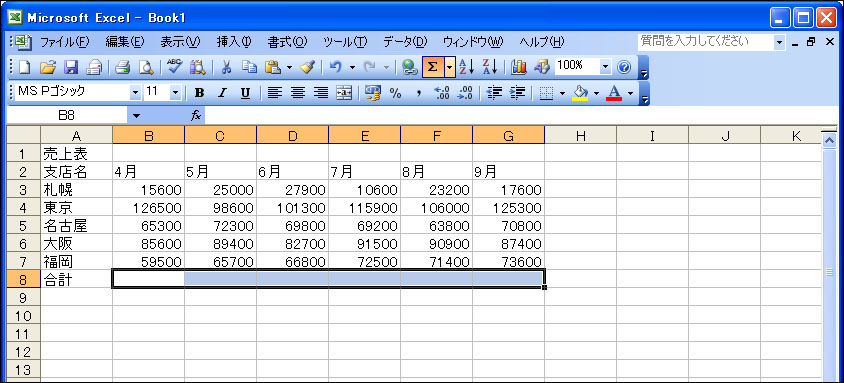844x383 pixels.
Task: Open the Borders dropdown arrow
Action: coord(562,94)
